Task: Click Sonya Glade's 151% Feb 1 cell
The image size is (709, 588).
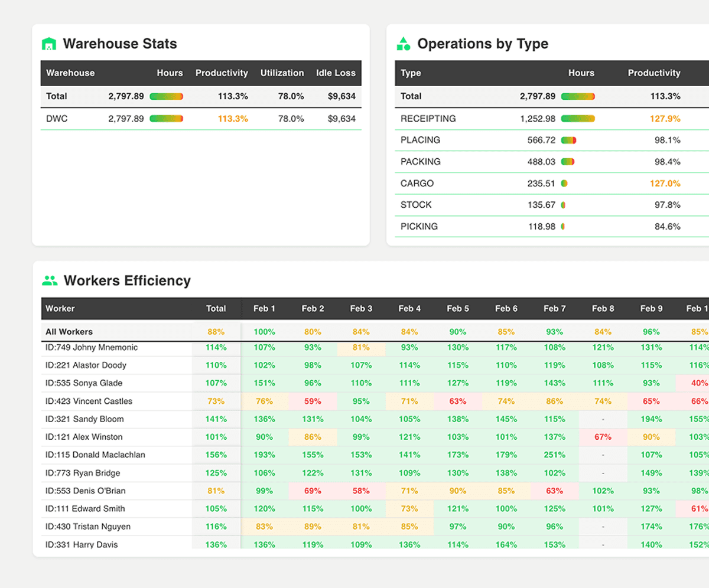Action: tap(264, 383)
